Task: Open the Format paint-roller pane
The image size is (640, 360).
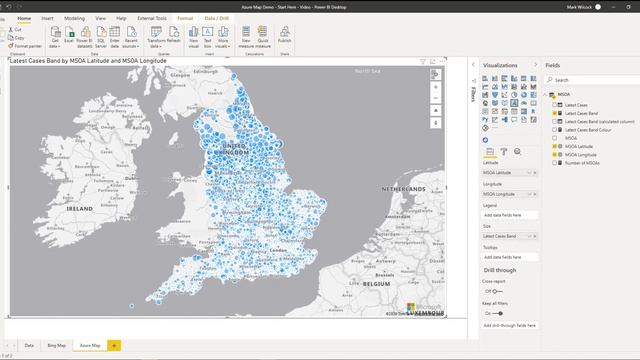Action: pyautogui.click(x=504, y=152)
